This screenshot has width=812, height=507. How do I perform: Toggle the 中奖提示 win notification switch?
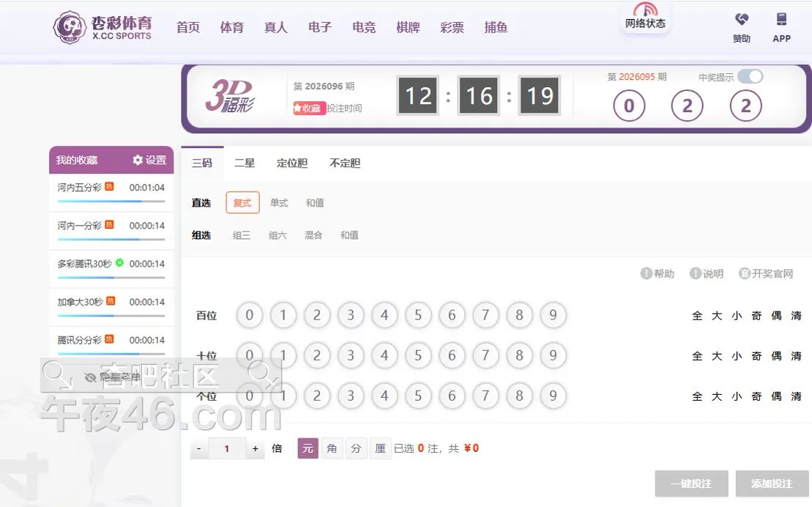pos(750,76)
